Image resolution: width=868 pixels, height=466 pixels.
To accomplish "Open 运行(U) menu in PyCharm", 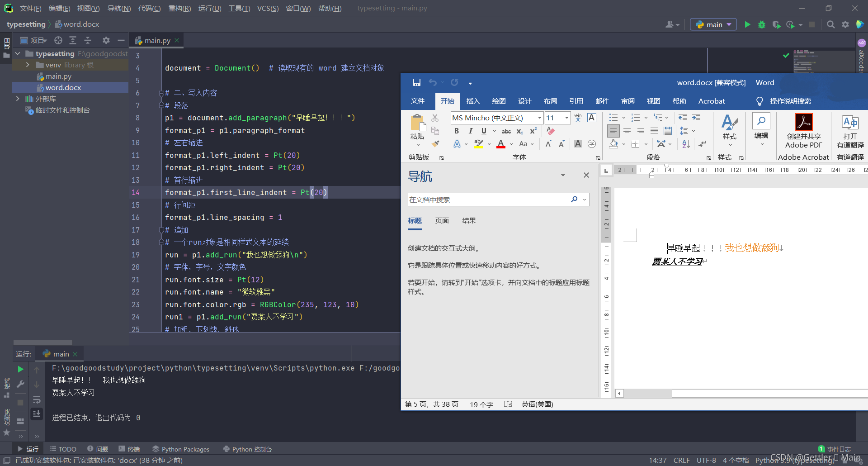I will [x=210, y=8].
